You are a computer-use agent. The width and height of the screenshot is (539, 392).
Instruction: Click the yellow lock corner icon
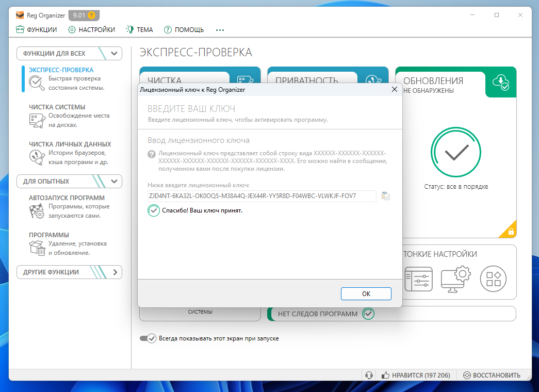click(511, 231)
